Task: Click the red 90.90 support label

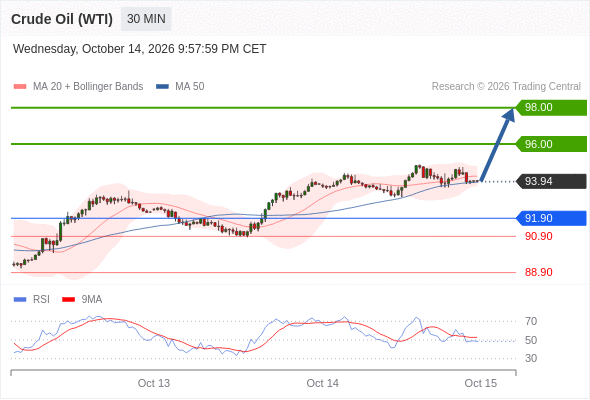Action: [538, 236]
